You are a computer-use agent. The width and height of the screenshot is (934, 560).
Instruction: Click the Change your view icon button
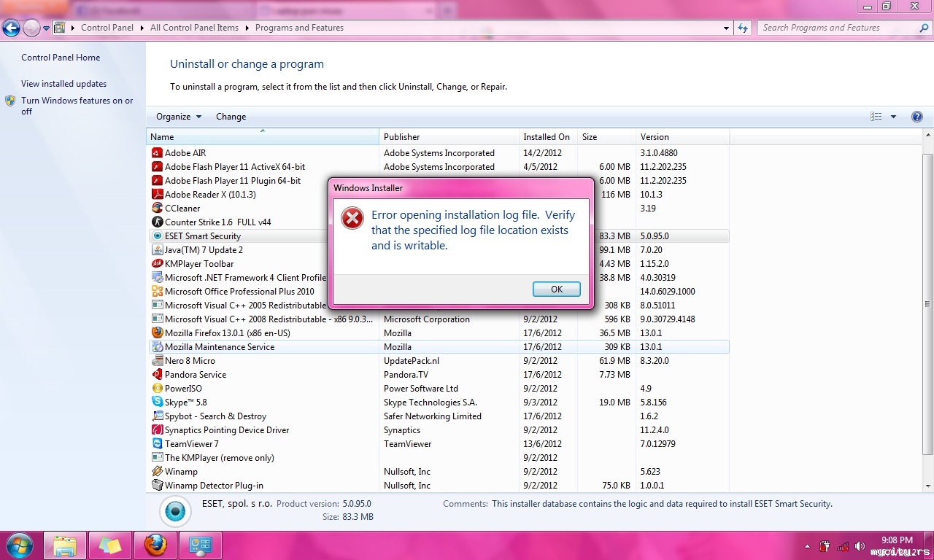[x=876, y=117]
